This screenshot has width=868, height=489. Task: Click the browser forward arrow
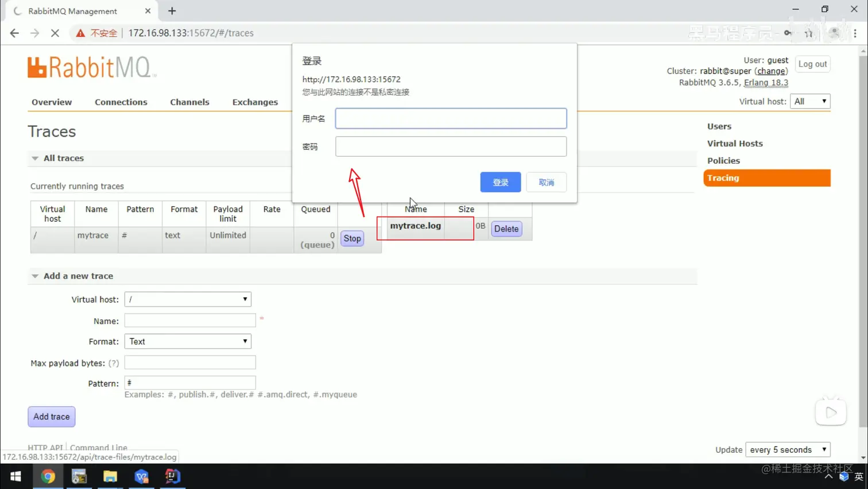(35, 33)
